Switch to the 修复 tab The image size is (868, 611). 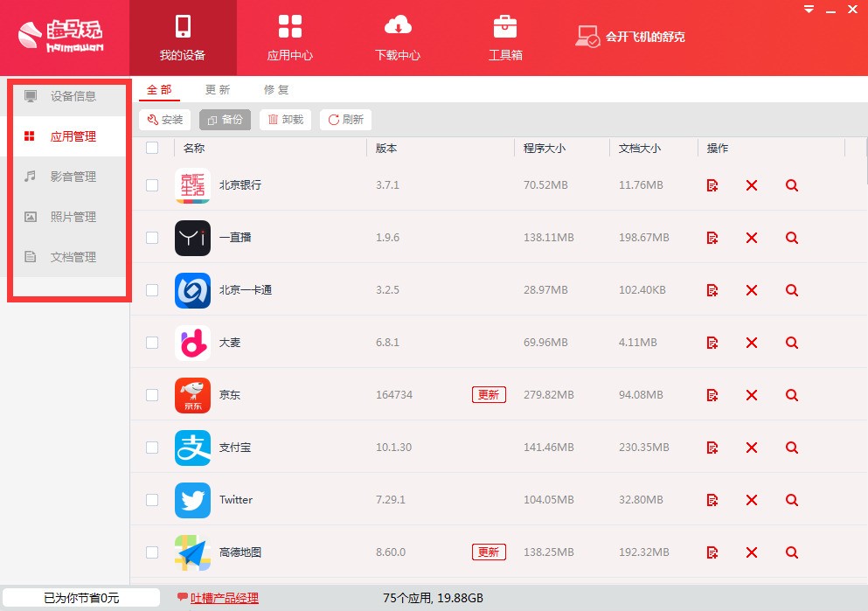[276, 90]
